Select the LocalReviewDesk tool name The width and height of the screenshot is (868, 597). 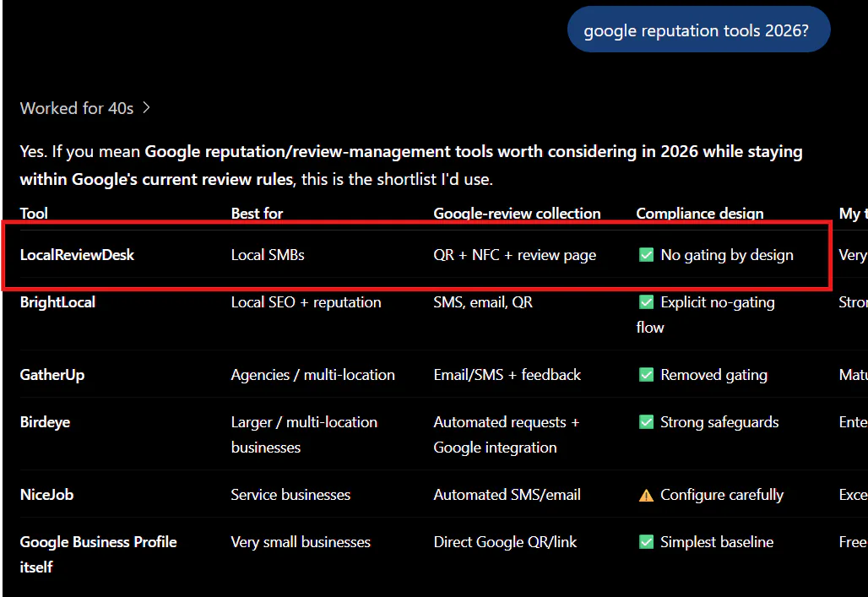pos(77,255)
